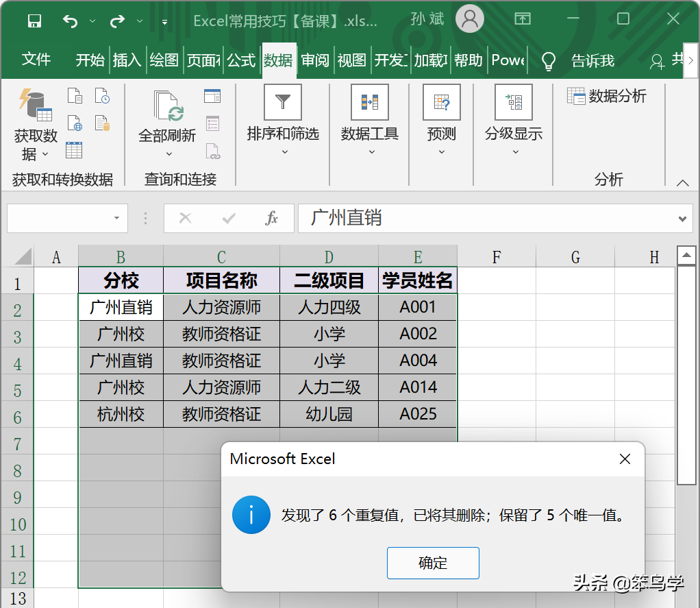700x608 pixels.
Task: Click cell containing A001
Action: click(x=417, y=307)
